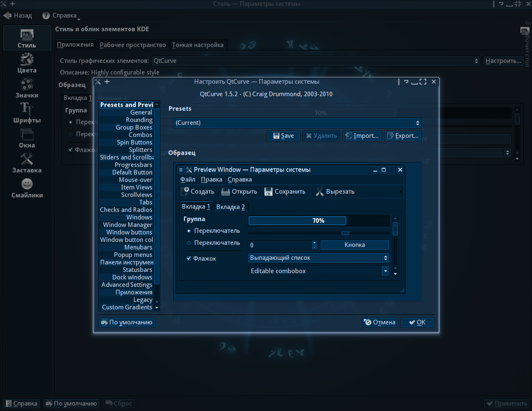Select first Переключатель radio in preview
This screenshot has height=411, width=532.
pos(189,231)
